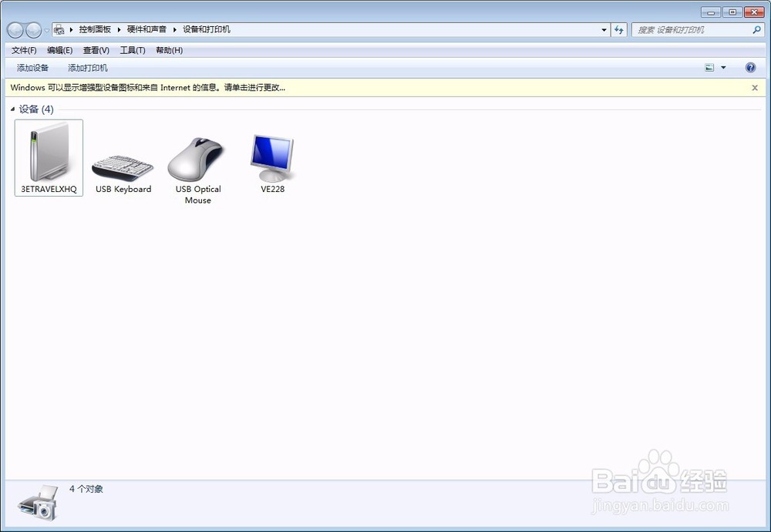Image resolution: width=771 pixels, height=532 pixels.
Task: Open the view options dropdown arrow
Action: point(723,68)
